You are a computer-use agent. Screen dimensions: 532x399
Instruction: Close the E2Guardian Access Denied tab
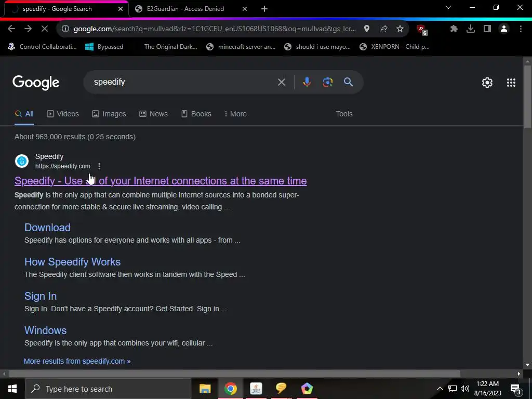pos(245,9)
